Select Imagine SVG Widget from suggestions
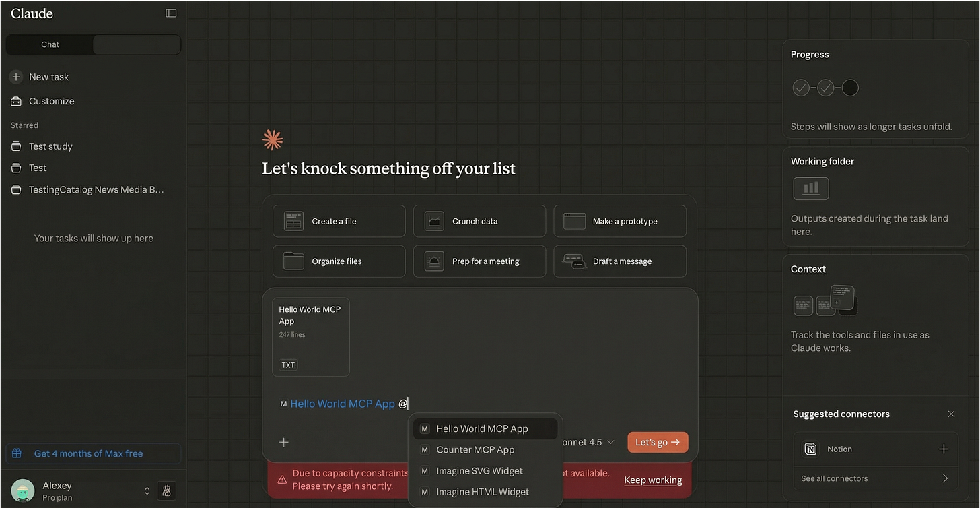The height and width of the screenshot is (508, 980). coord(485,471)
